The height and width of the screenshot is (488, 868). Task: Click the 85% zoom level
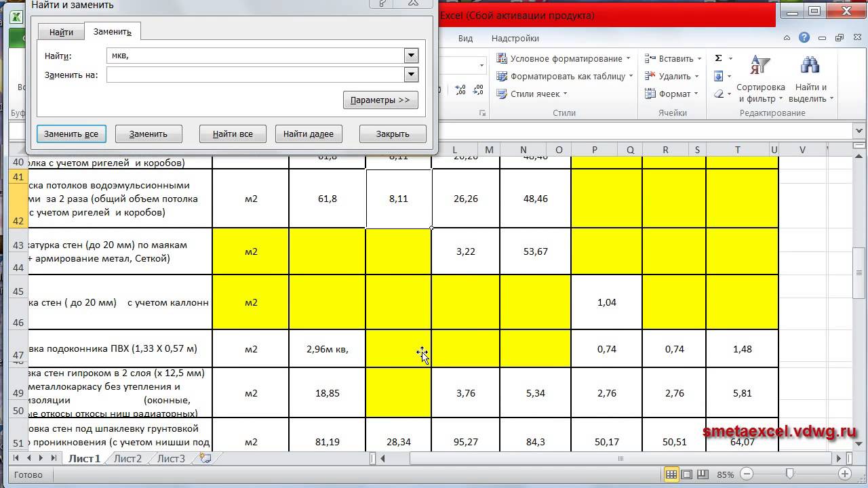tap(725, 474)
